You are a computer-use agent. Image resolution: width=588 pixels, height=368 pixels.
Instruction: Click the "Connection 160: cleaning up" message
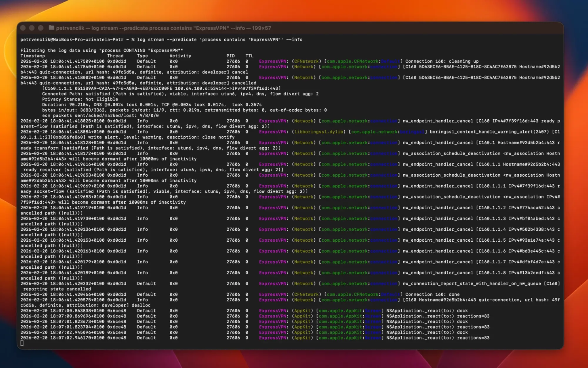(442, 61)
